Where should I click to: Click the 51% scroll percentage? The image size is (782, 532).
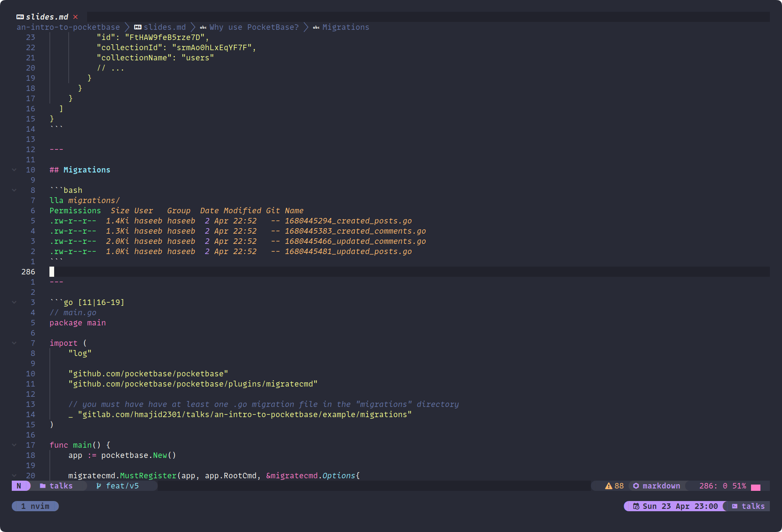pyautogui.click(x=739, y=486)
